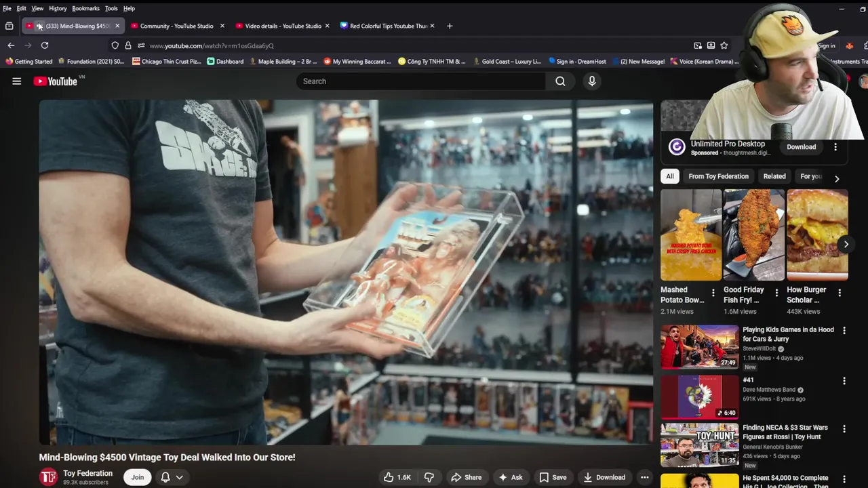Open the Tools menu
868x488 pixels.
pyautogui.click(x=111, y=8)
